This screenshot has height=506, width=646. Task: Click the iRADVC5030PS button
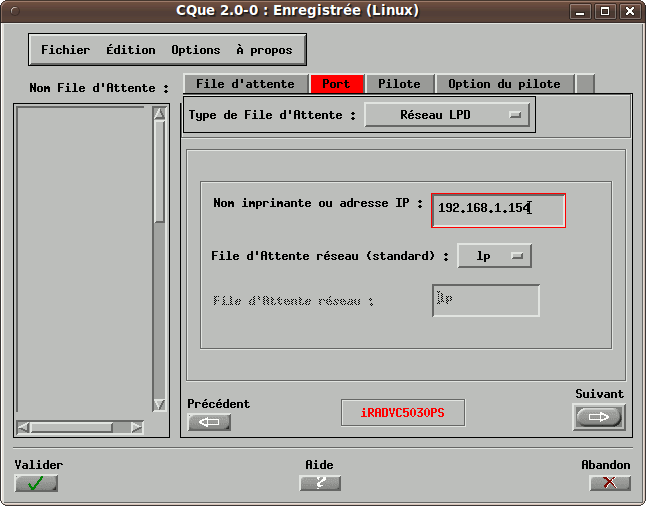(x=402, y=413)
